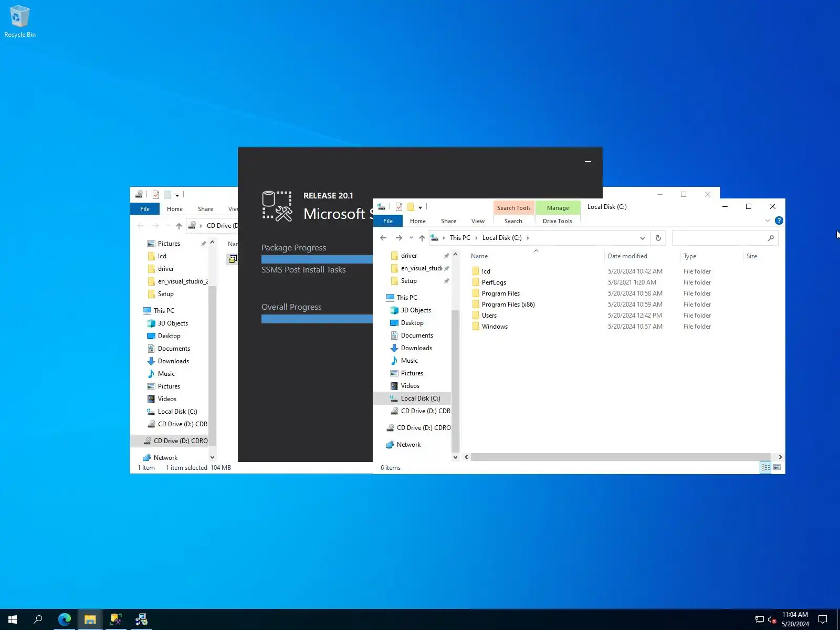The width and height of the screenshot is (840, 630).
Task: Click Properties icon in CD Drive window toolbar
Action: click(156, 195)
